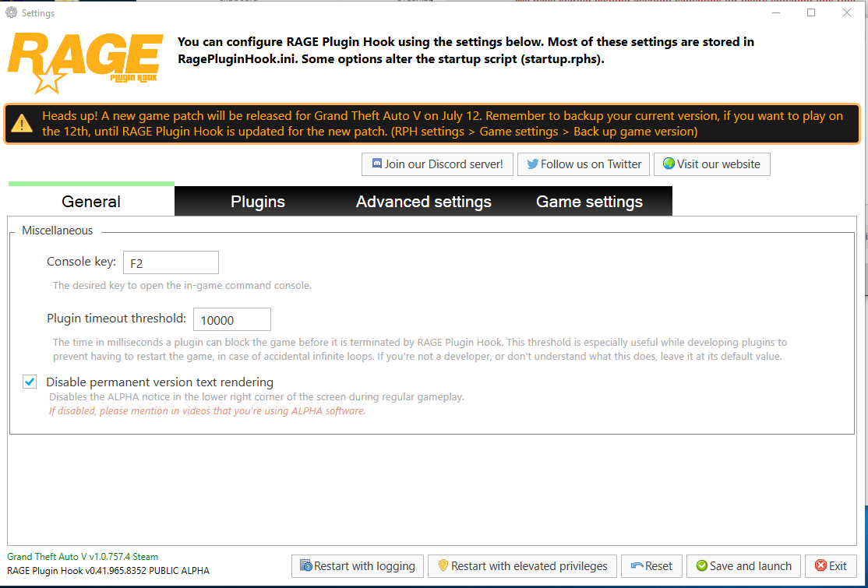Image resolution: width=868 pixels, height=588 pixels.
Task: Click the RAGE Plugin Hook logo
Action: pyautogui.click(x=85, y=62)
